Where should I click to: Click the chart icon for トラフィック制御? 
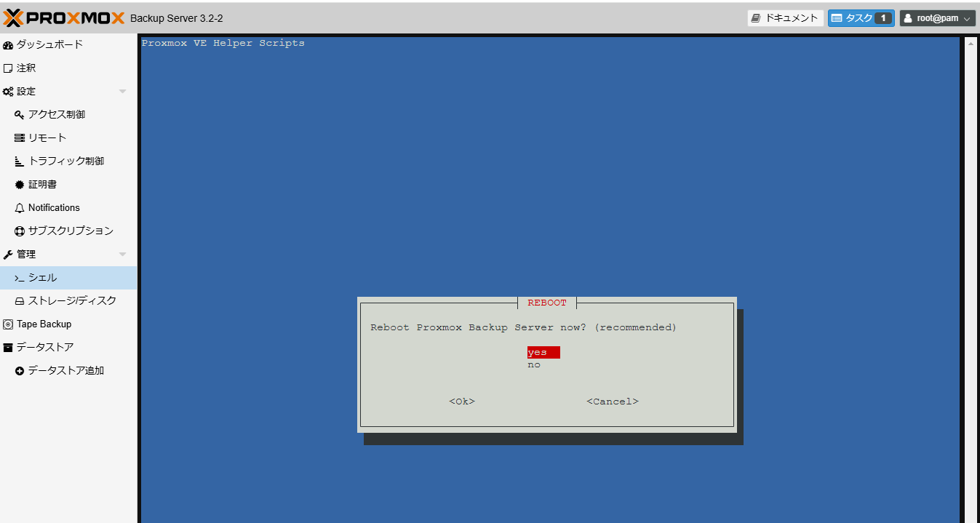pos(20,161)
